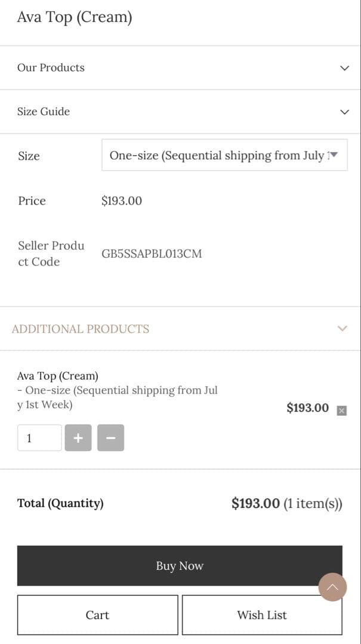Decrease quantity using the minus icon
361x644 pixels.
(110, 438)
